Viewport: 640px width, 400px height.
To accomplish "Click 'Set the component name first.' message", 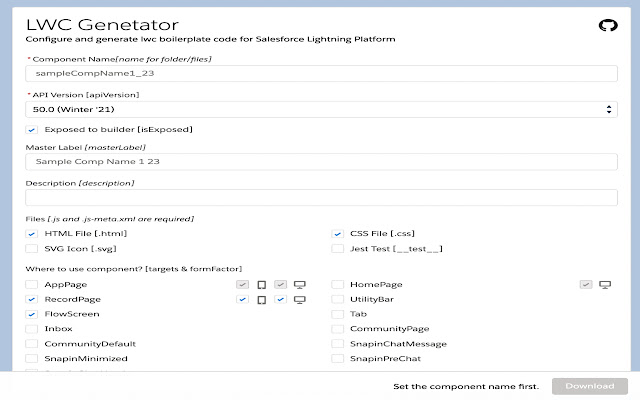I will coord(466,387).
